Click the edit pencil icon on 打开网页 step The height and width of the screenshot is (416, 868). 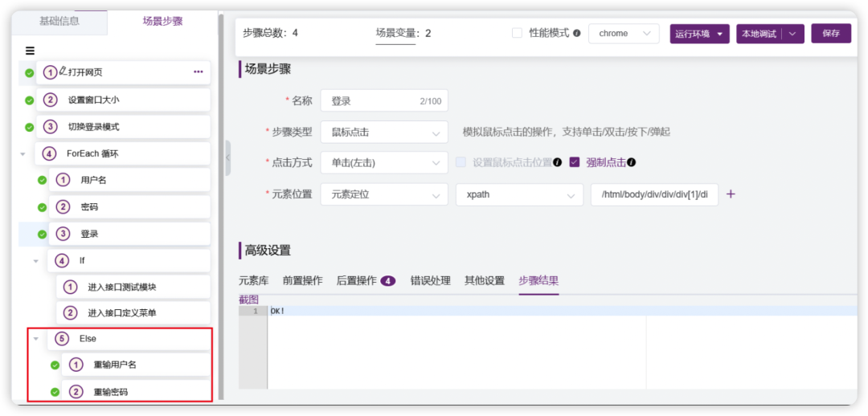tap(63, 70)
